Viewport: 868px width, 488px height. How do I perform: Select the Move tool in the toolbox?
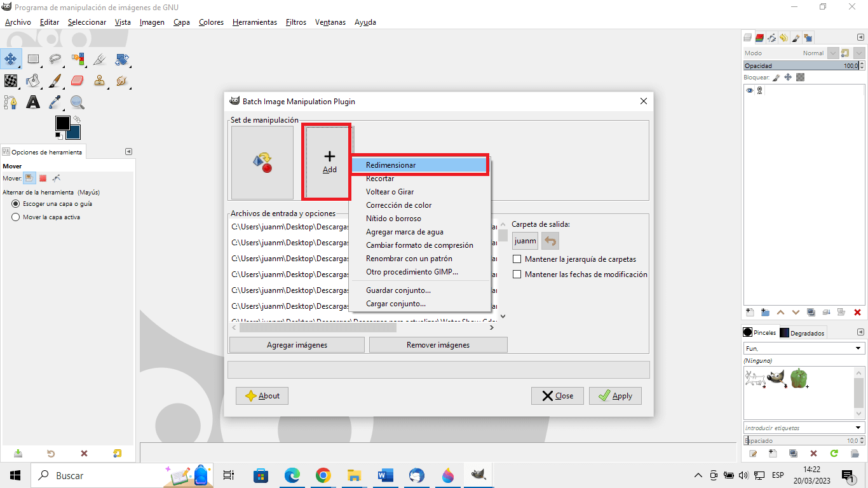click(x=11, y=60)
